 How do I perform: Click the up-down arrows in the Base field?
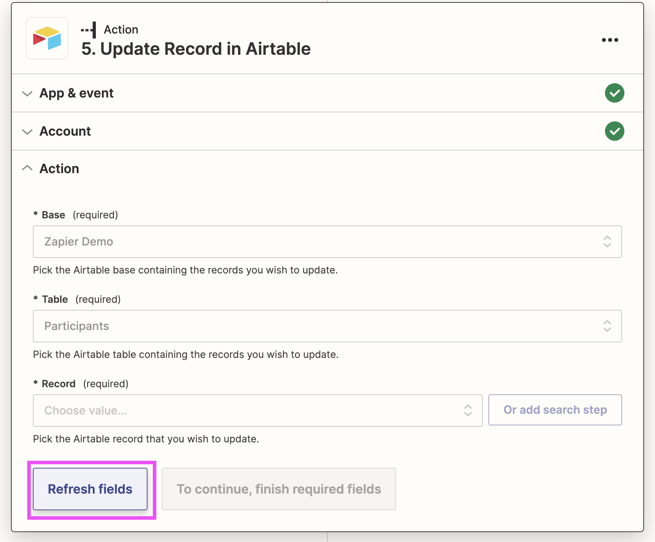point(607,242)
